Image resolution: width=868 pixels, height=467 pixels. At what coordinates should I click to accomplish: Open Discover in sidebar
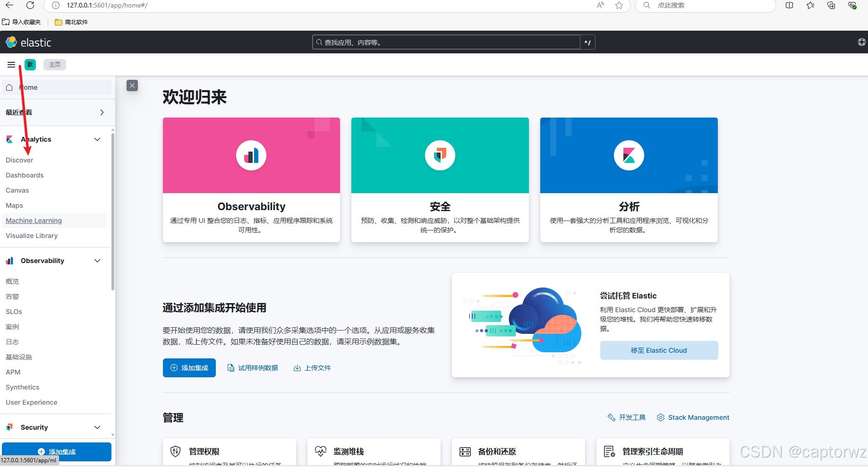(19, 160)
